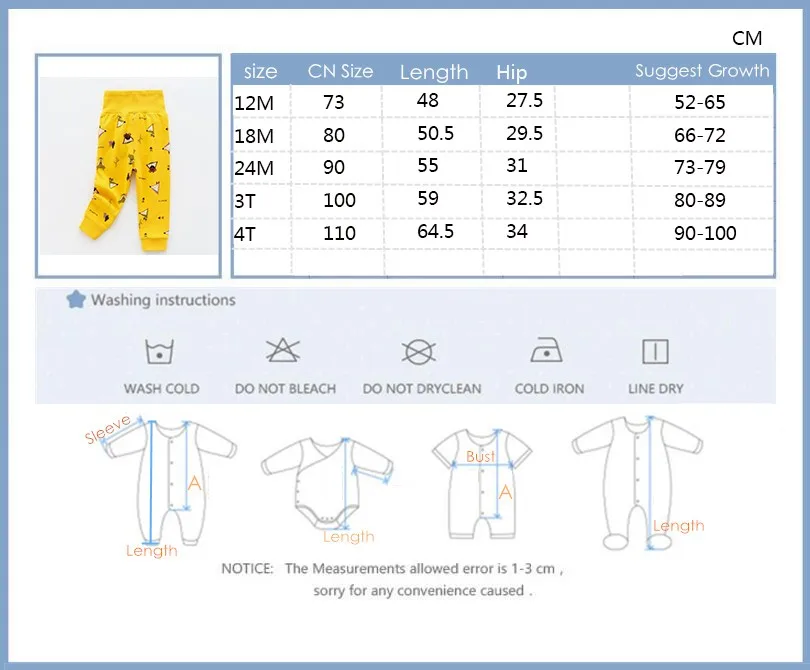Select the '12M' size cell
The image size is (810, 670).
click(254, 103)
